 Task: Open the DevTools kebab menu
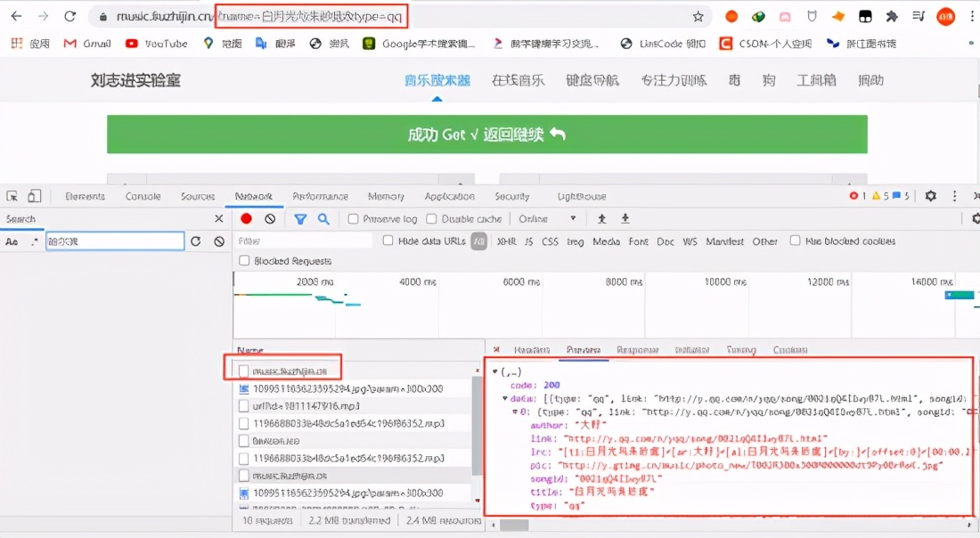(x=954, y=196)
